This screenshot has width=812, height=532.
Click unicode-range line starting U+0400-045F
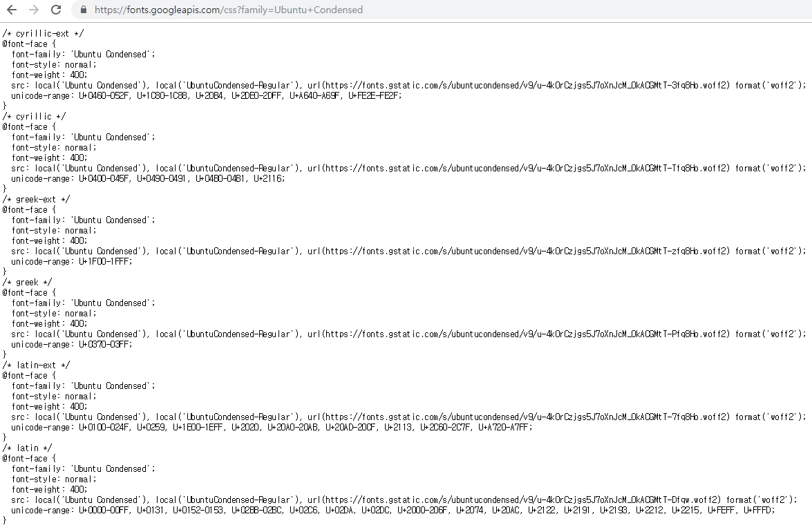pos(148,178)
